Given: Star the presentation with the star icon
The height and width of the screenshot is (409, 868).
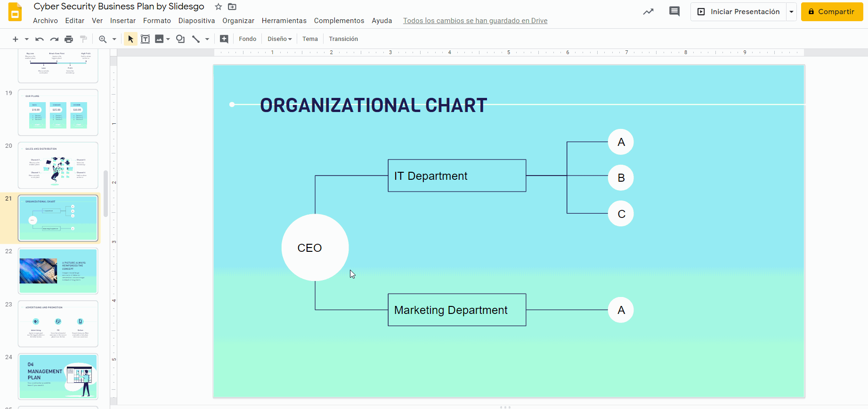Looking at the screenshot, I should pyautogui.click(x=218, y=7).
